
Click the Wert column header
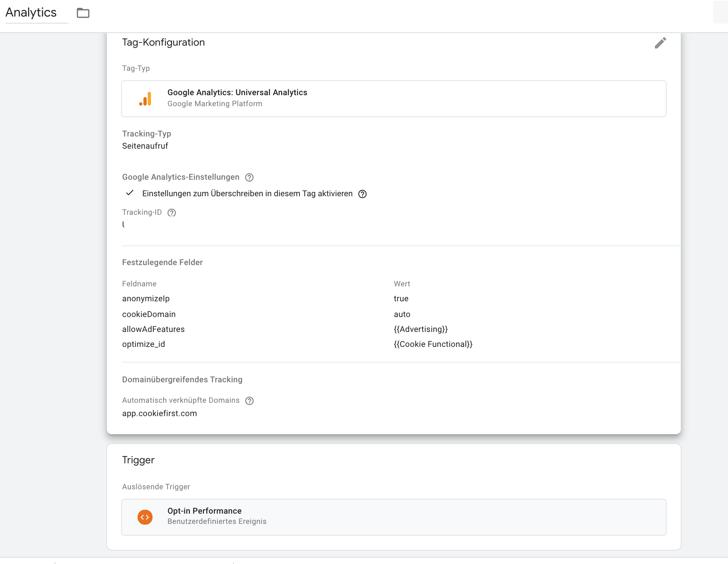tap(402, 284)
